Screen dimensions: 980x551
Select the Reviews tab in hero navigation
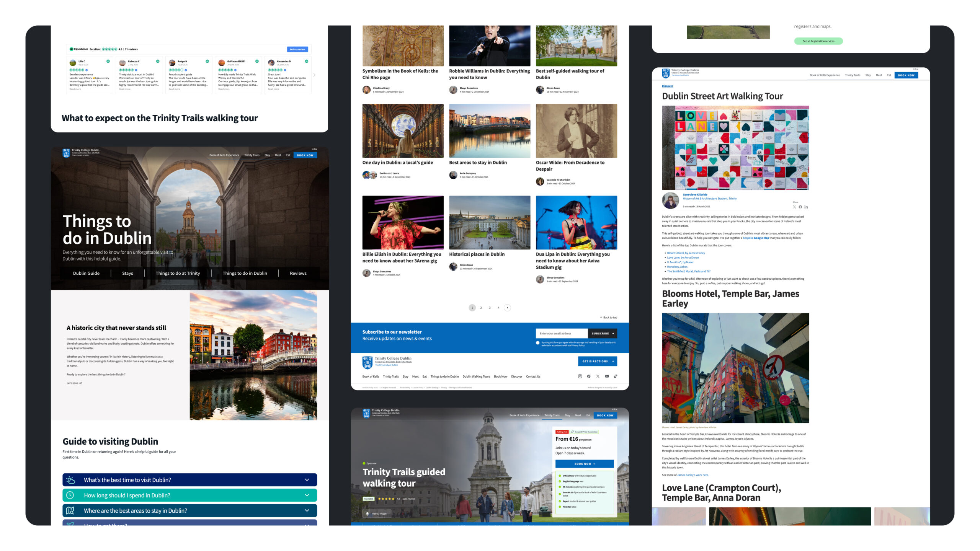[298, 273]
